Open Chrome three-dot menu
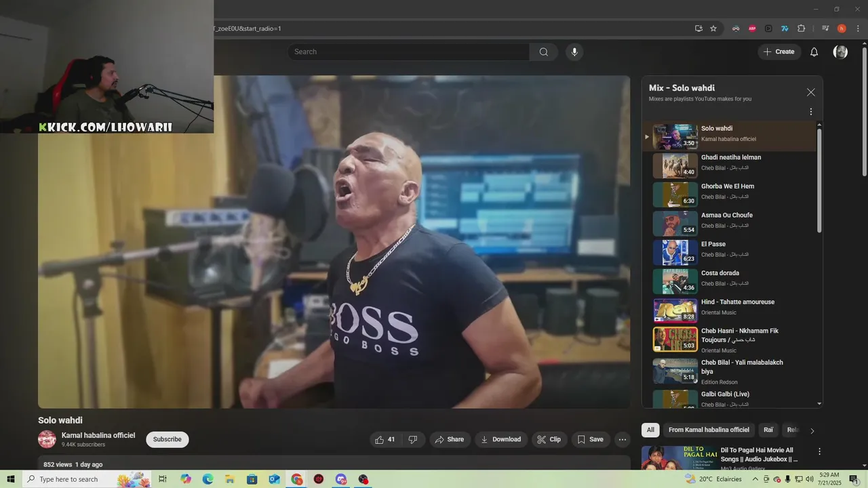The width and height of the screenshot is (868, 488). (x=858, y=28)
